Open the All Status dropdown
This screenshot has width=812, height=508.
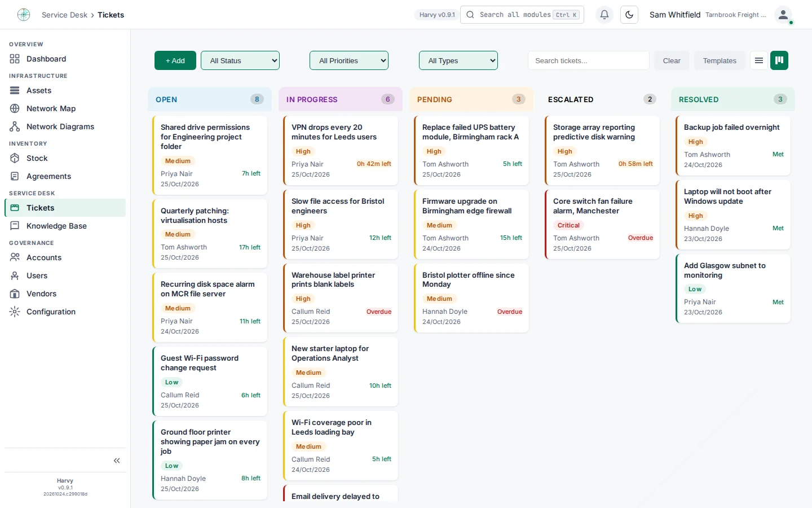coord(240,60)
